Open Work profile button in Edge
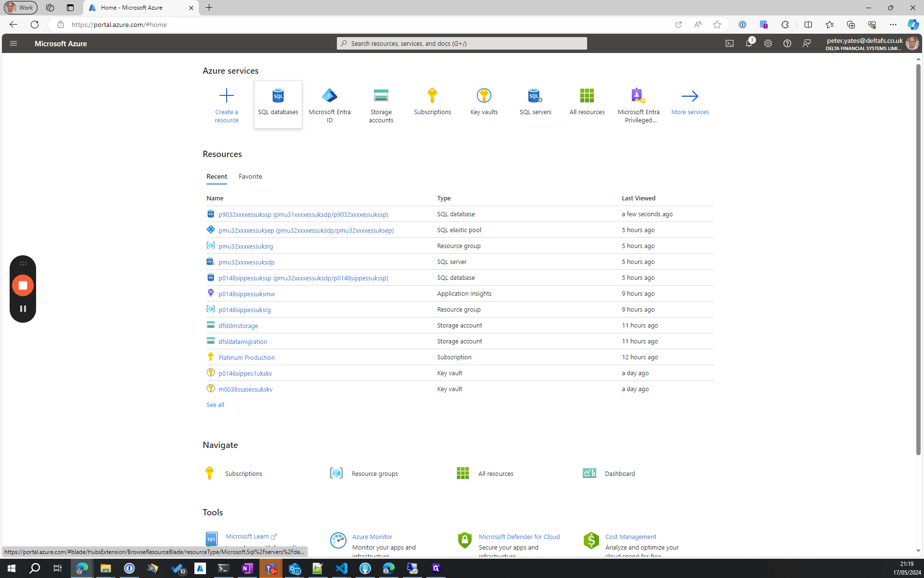The width and height of the screenshot is (924, 578). tap(21, 8)
